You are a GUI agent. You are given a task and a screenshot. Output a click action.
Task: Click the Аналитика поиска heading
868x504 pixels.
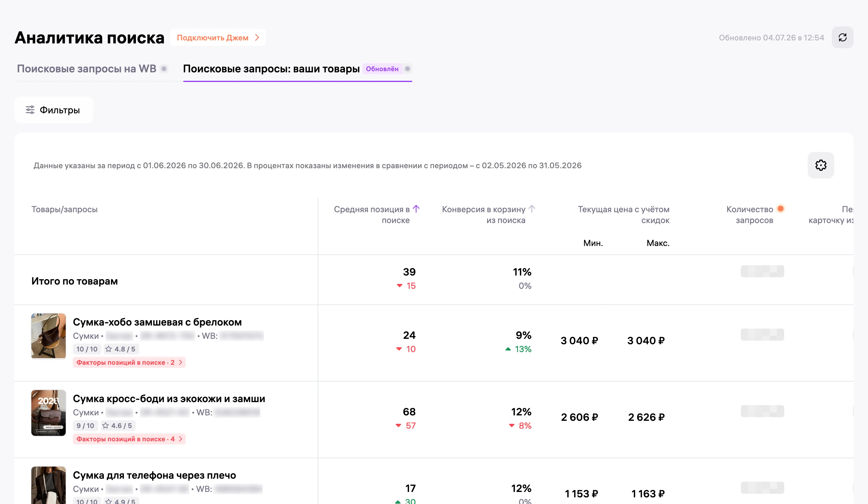tap(90, 38)
